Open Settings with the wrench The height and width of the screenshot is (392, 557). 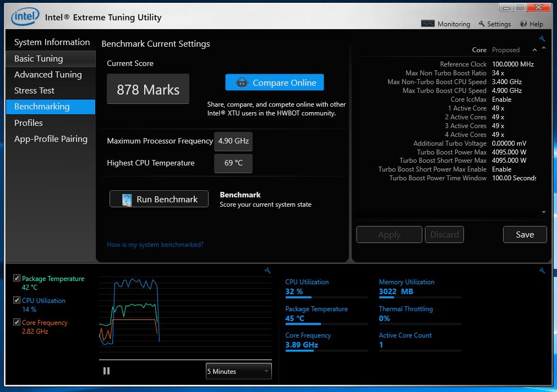tap(494, 24)
